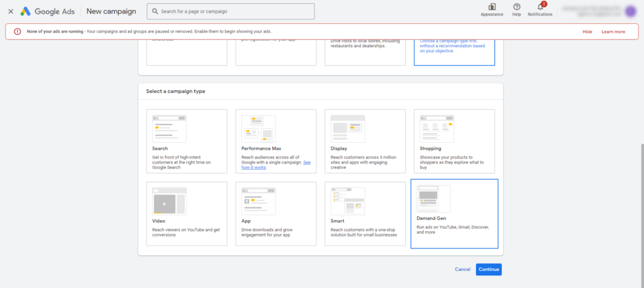
Task: Click the search magnifier icon
Action: point(155,11)
